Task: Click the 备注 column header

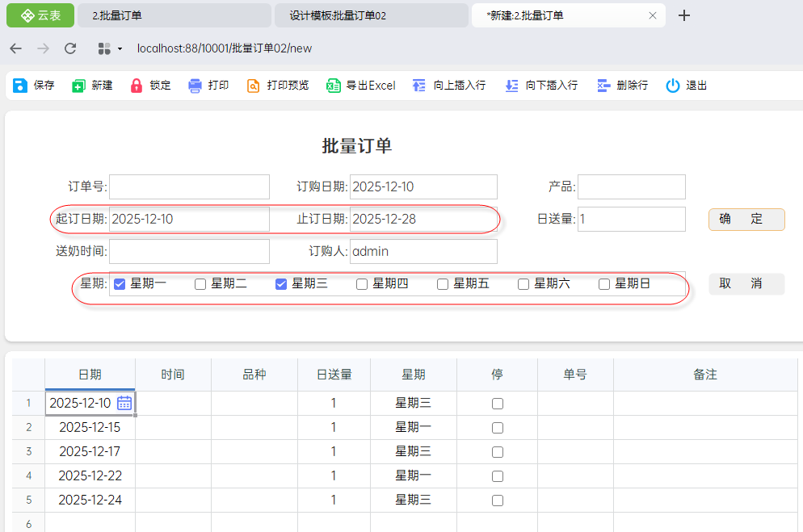Action: [x=705, y=375]
